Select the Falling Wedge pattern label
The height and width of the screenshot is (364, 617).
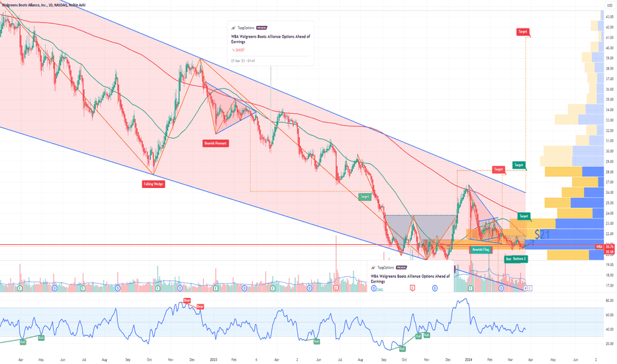pos(154,184)
